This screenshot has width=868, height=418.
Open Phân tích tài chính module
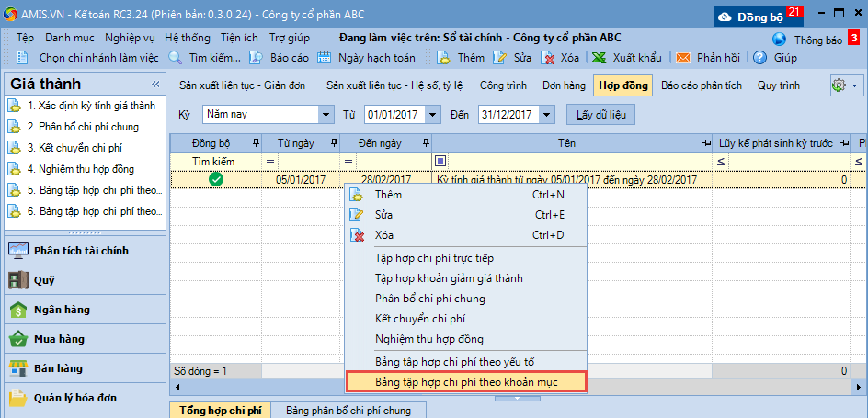pos(81,251)
